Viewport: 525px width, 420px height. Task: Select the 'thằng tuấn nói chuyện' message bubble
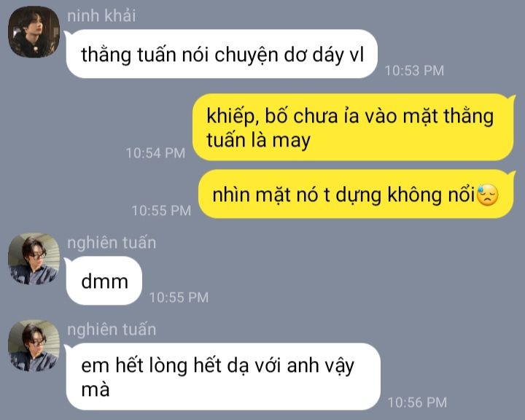222,54
